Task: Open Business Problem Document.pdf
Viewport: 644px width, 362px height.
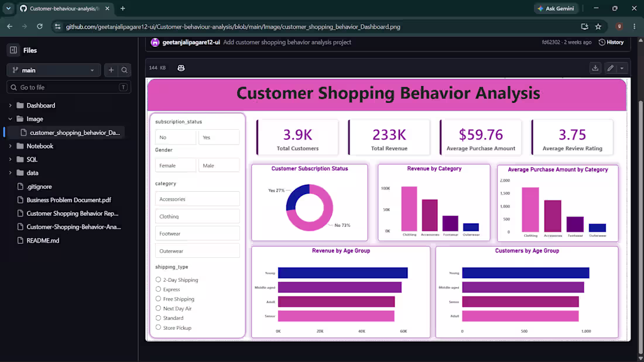Action: tap(68, 200)
